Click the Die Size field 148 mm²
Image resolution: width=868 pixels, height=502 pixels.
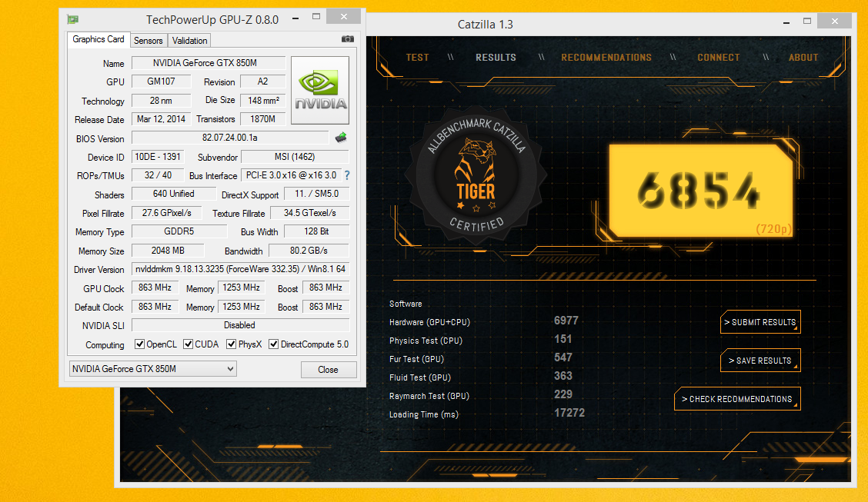click(x=262, y=101)
